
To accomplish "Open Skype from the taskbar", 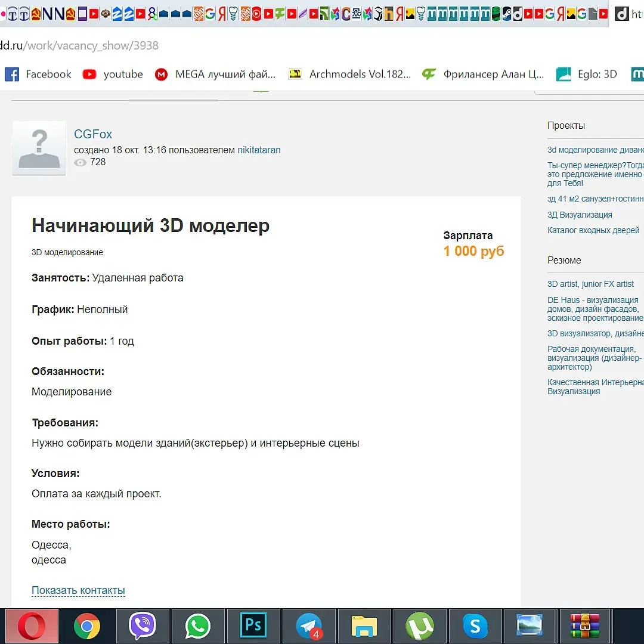I will (475, 626).
